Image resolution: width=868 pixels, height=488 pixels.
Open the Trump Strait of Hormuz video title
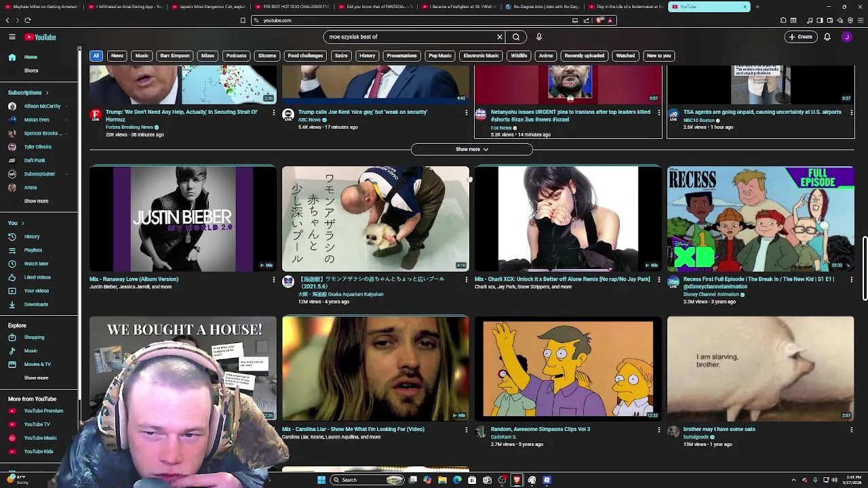pyautogui.click(x=181, y=116)
